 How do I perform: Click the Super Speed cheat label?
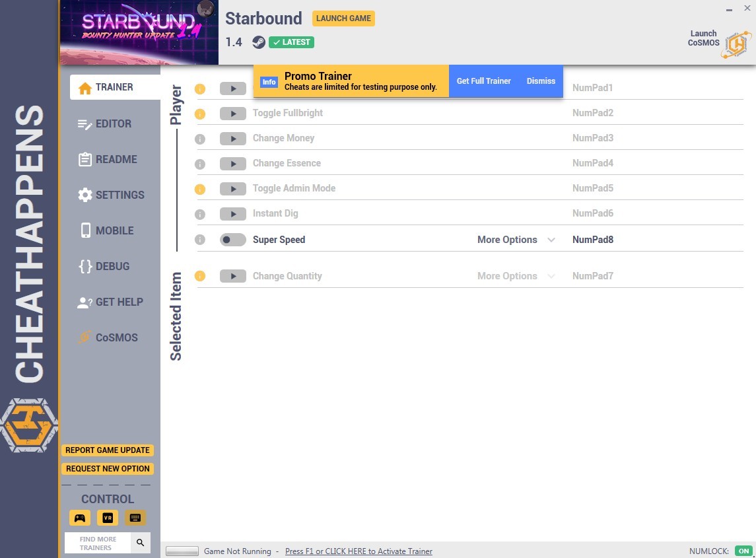[279, 240]
